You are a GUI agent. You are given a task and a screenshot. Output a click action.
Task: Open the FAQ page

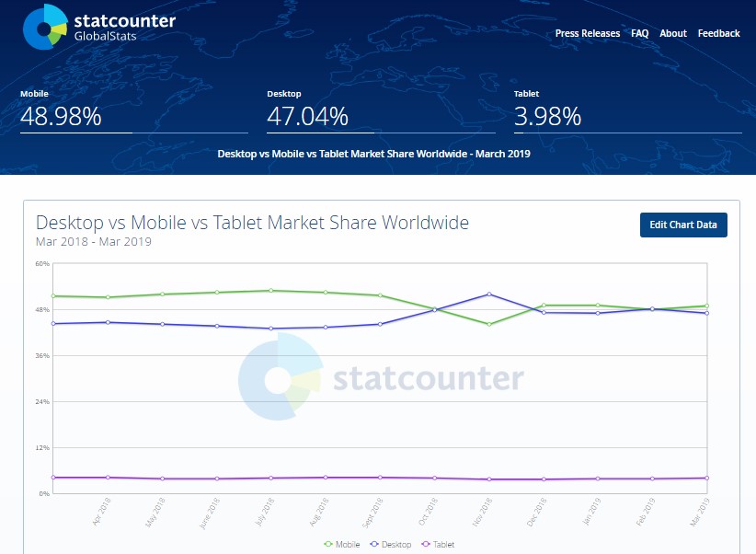pyautogui.click(x=640, y=33)
